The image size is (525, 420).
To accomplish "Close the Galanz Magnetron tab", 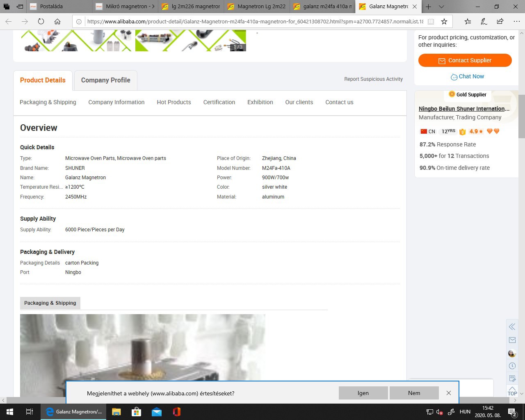I will [415, 7].
